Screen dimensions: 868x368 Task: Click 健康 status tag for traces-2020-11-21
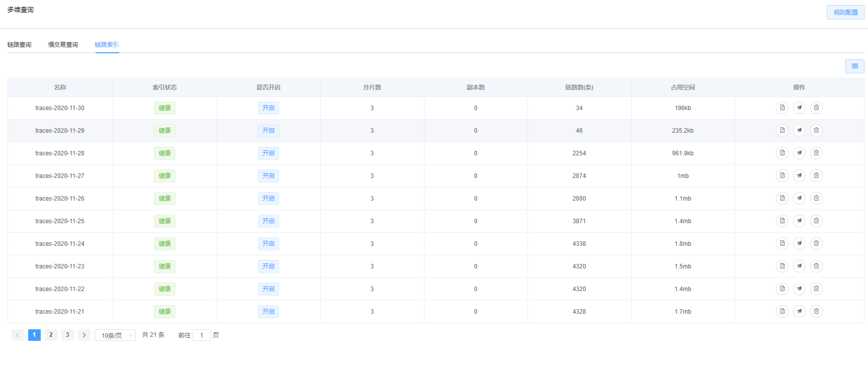coord(164,312)
